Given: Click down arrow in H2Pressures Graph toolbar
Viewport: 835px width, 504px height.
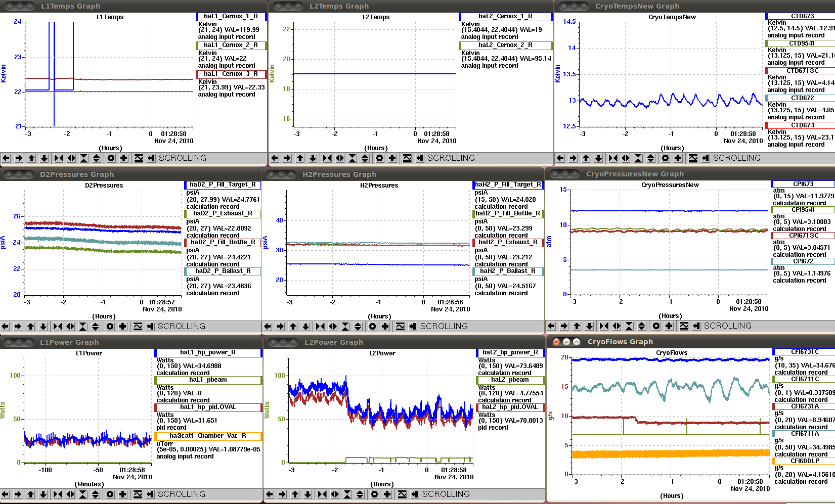Looking at the screenshot, I should [x=305, y=327].
